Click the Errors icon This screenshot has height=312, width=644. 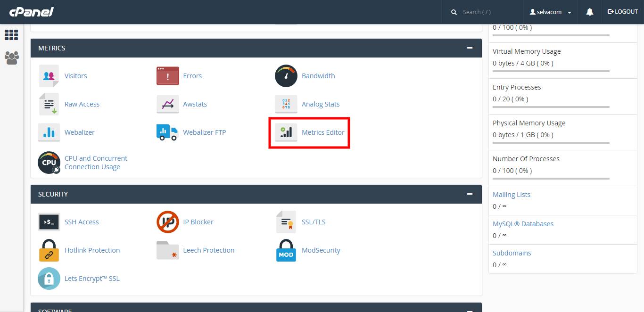click(168, 76)
